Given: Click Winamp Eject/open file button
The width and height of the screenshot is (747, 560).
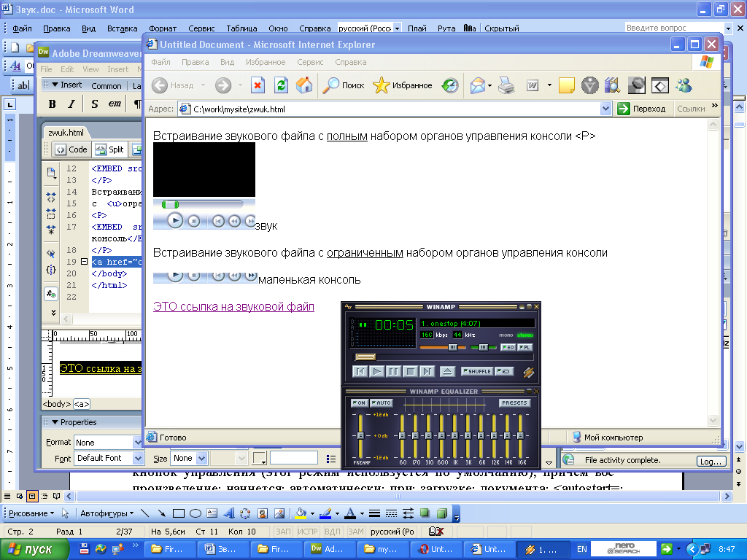Looking at the screenshot, I should point(447,371).
